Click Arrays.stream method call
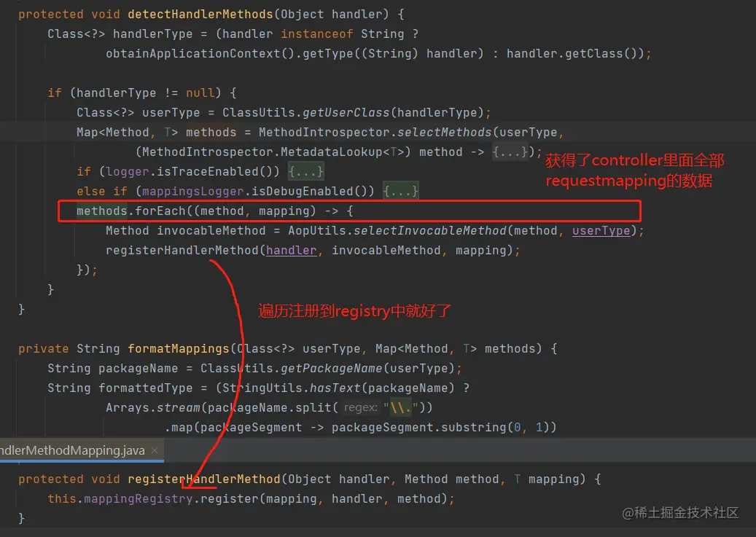 [153, 408]
